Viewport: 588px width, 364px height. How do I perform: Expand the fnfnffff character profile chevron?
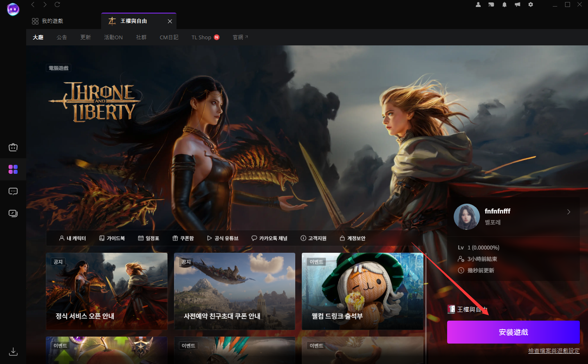click(568, 212)
